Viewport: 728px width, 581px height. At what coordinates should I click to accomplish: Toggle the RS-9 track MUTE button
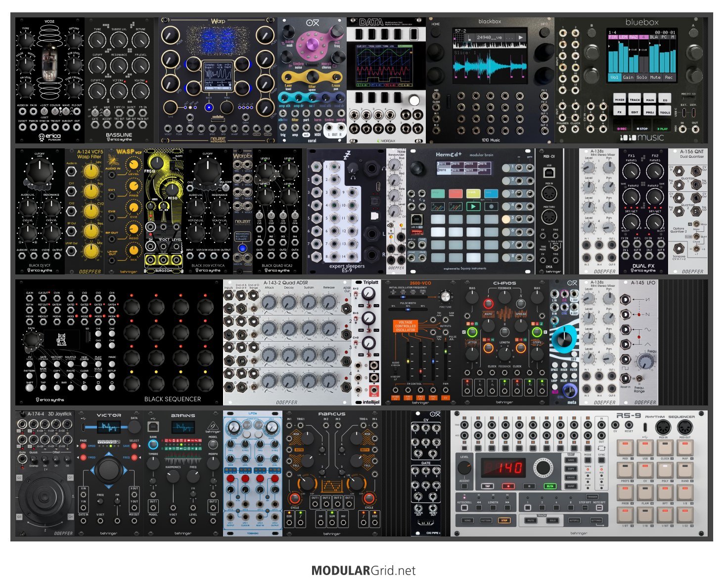(x=531, y=521)
